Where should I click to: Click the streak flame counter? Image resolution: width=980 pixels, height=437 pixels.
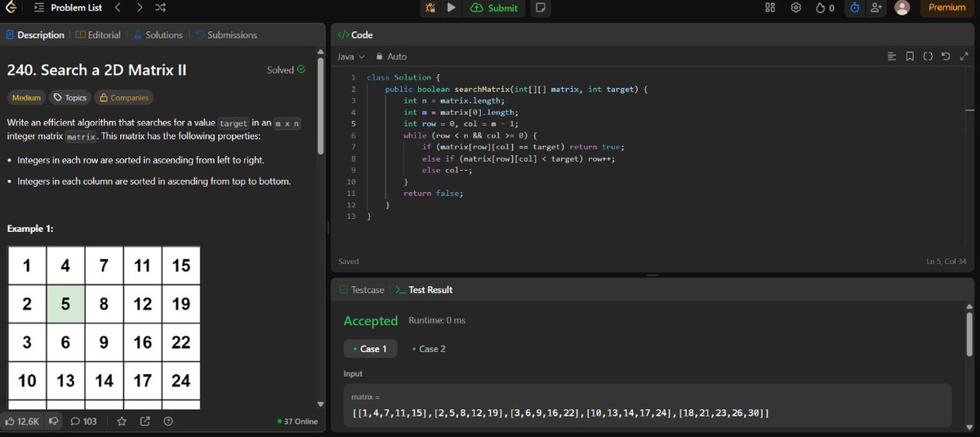[x=825, y=7]
